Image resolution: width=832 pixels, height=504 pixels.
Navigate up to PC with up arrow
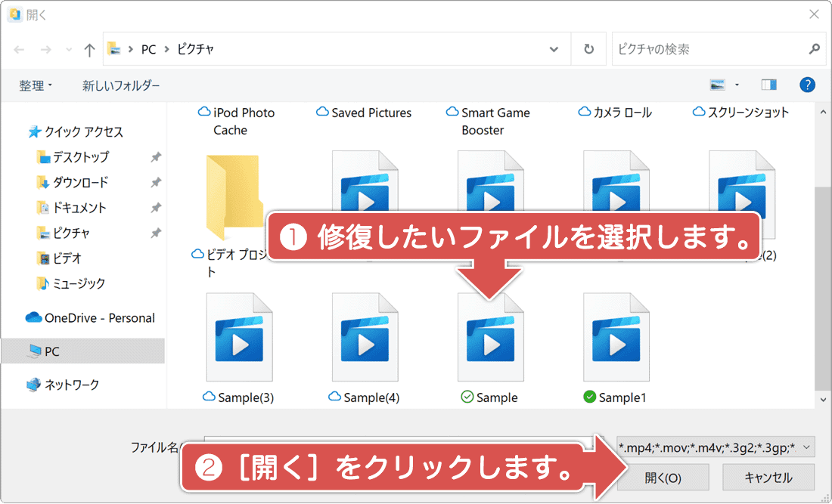(x=88, y=48)
